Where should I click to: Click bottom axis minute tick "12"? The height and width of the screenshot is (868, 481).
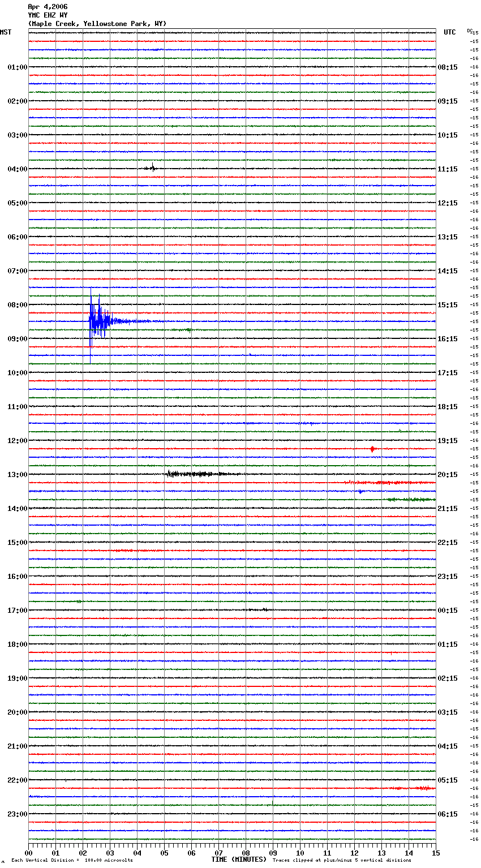tap(354, 853)
